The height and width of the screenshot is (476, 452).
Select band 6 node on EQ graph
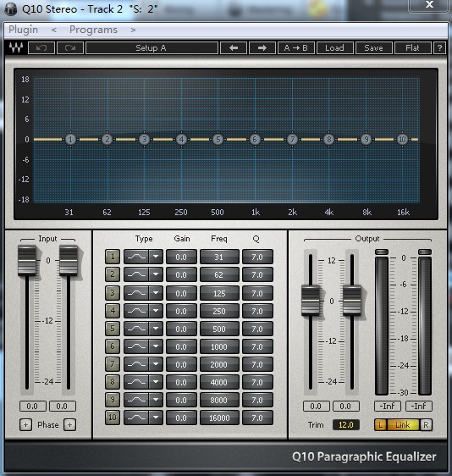255,140
